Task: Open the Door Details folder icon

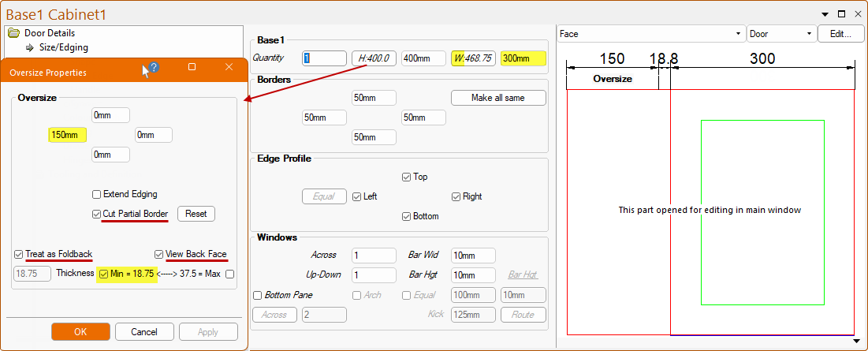Action: (x=14, y=33)
